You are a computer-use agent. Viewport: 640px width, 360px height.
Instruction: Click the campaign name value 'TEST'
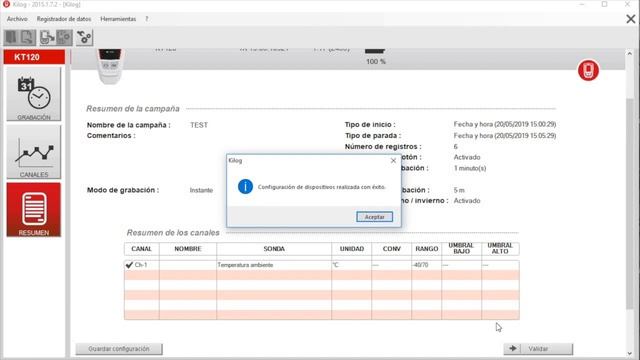click(199, 125)
